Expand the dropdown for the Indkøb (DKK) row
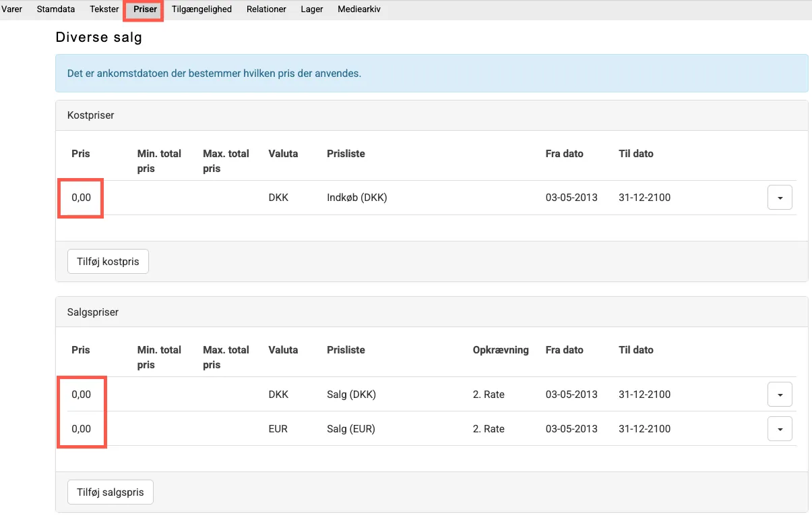 780,198
